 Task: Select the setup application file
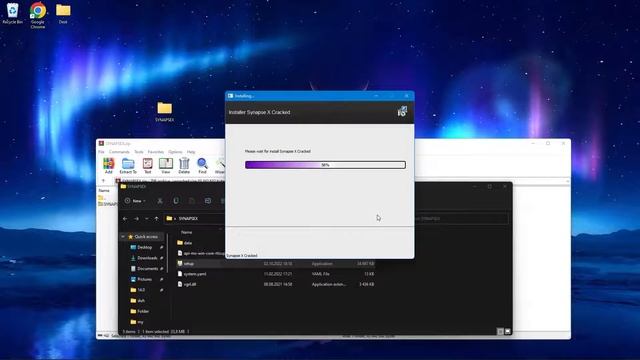pyautogui.click(x=276, y=264)
